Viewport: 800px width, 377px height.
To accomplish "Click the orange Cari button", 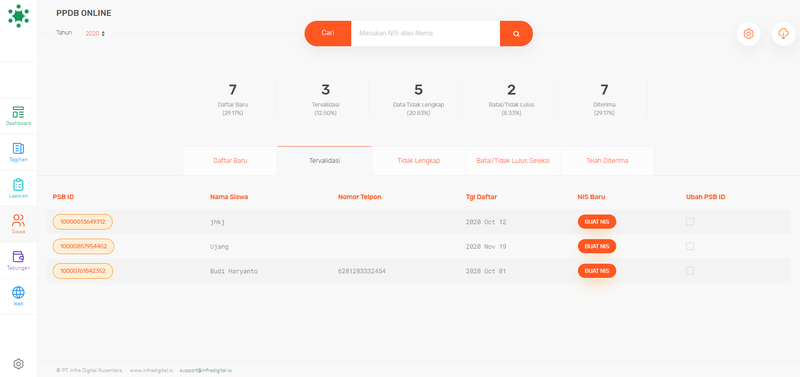I will 328,34.
